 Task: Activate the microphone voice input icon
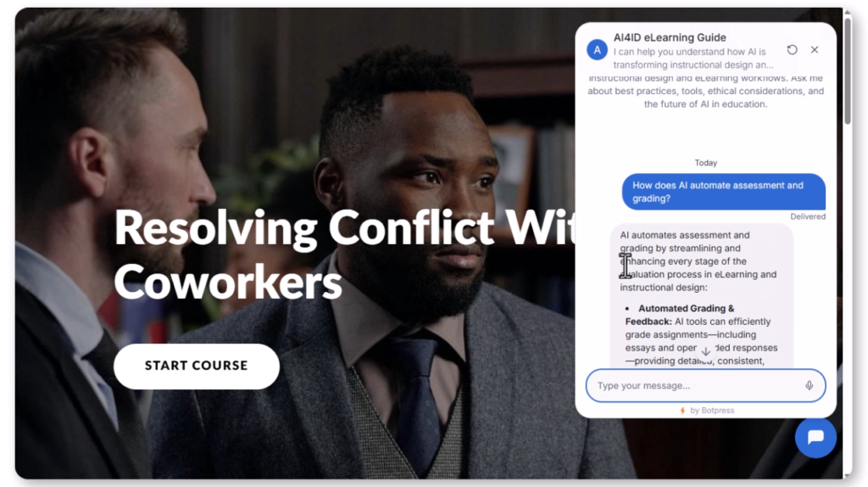coord(809,385)
